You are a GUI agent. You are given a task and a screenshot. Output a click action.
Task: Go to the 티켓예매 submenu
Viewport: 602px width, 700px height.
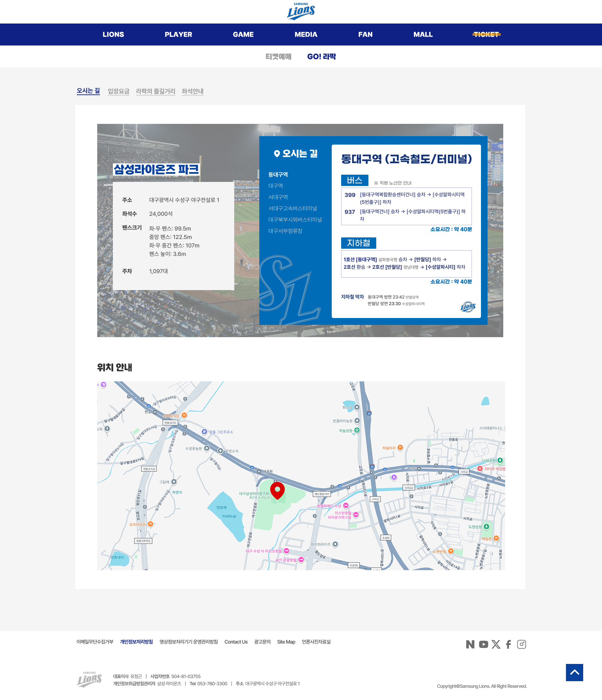[278, 57]
